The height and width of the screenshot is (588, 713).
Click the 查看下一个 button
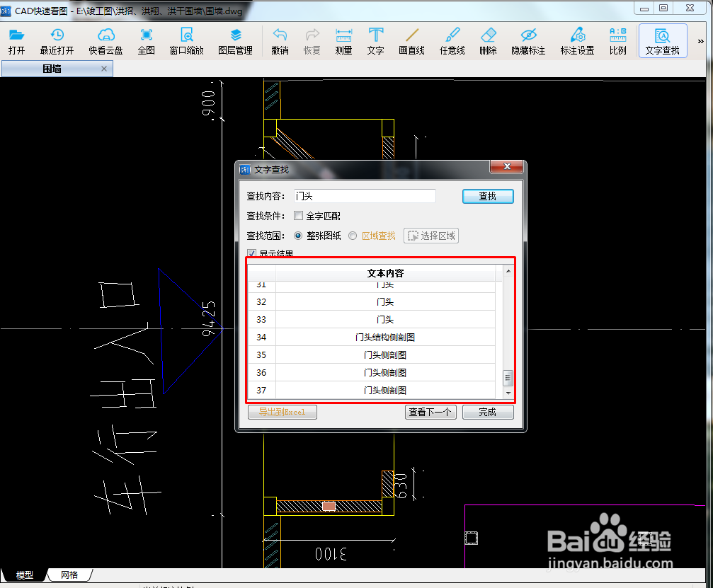pos(430,412)
